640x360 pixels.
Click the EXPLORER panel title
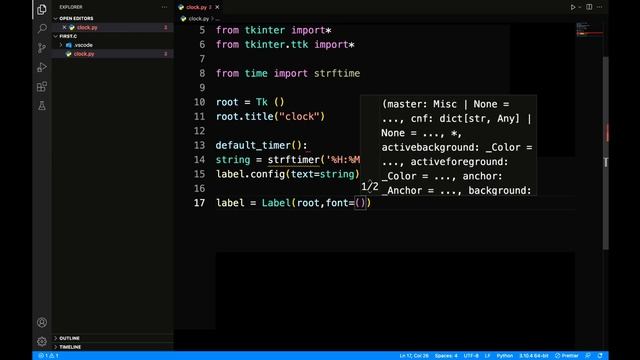point(71,7)
